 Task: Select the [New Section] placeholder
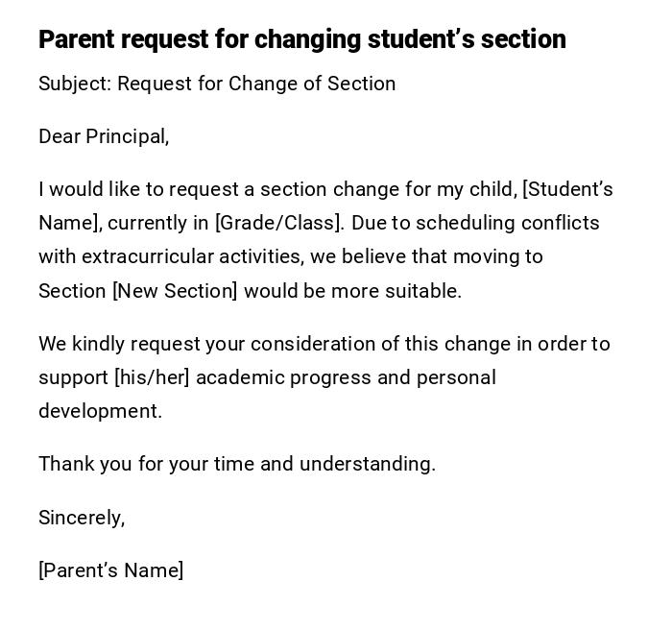coord(175,291)
